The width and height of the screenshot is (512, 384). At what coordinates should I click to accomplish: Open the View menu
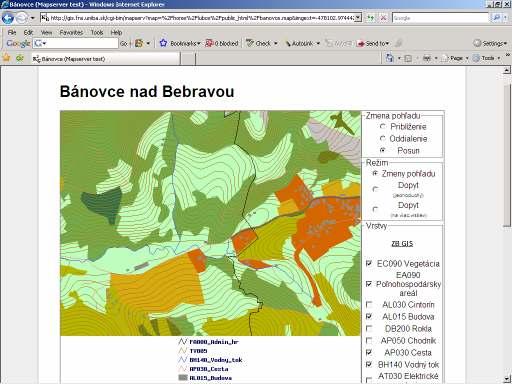coord(46,32)
